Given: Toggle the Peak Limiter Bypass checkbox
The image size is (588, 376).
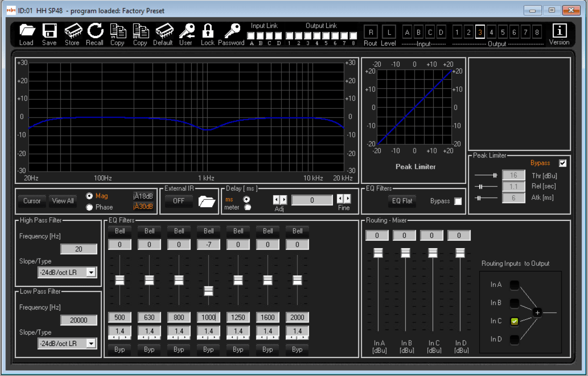Looking at the screenshot, I should coord(562,163).
